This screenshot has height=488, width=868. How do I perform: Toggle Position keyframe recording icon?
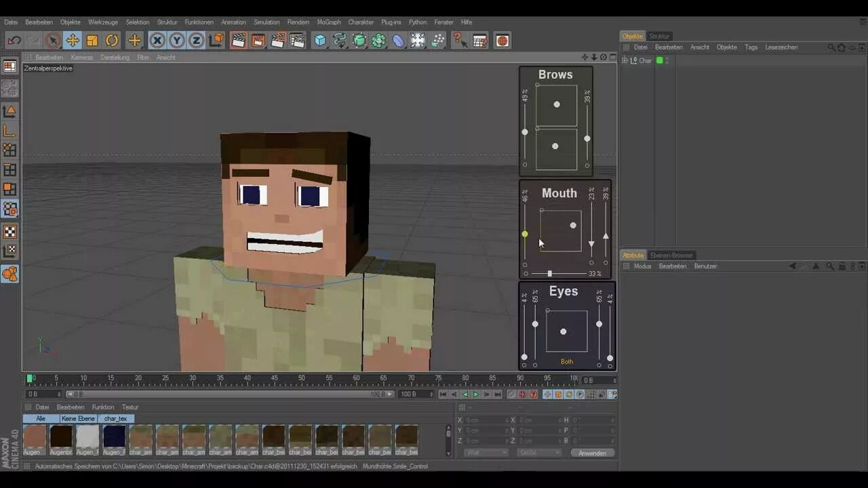point(547,394)
